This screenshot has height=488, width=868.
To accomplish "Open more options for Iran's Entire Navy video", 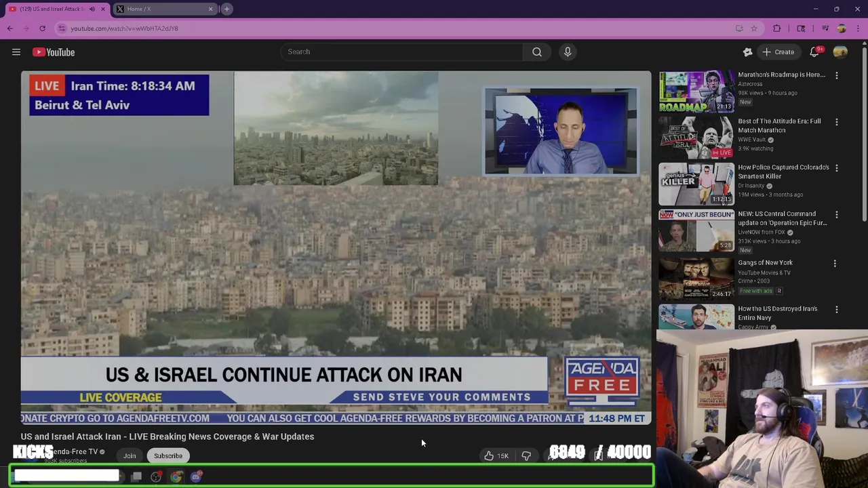I will (836, 310).
